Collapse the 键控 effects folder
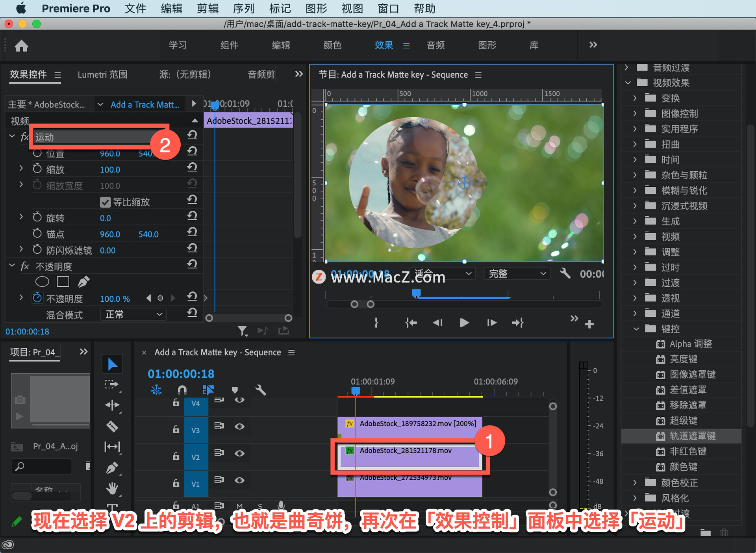 (636, 329)
